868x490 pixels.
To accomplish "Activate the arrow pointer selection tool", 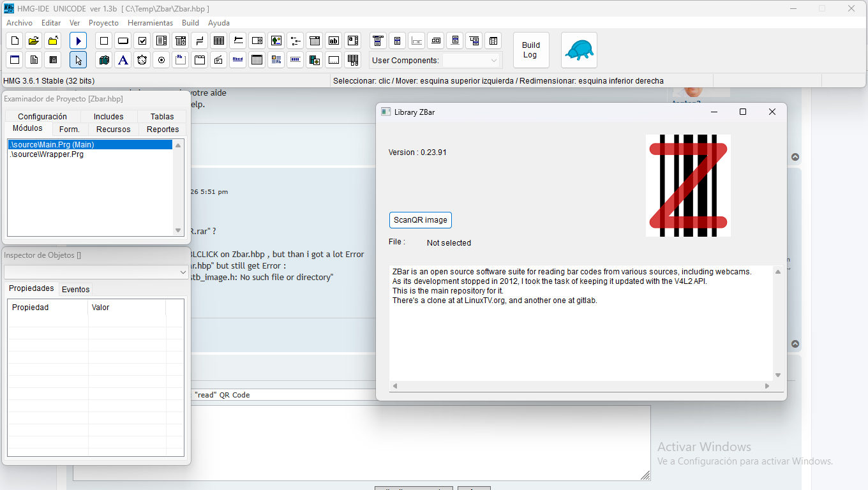I will [x=79, y=60].
